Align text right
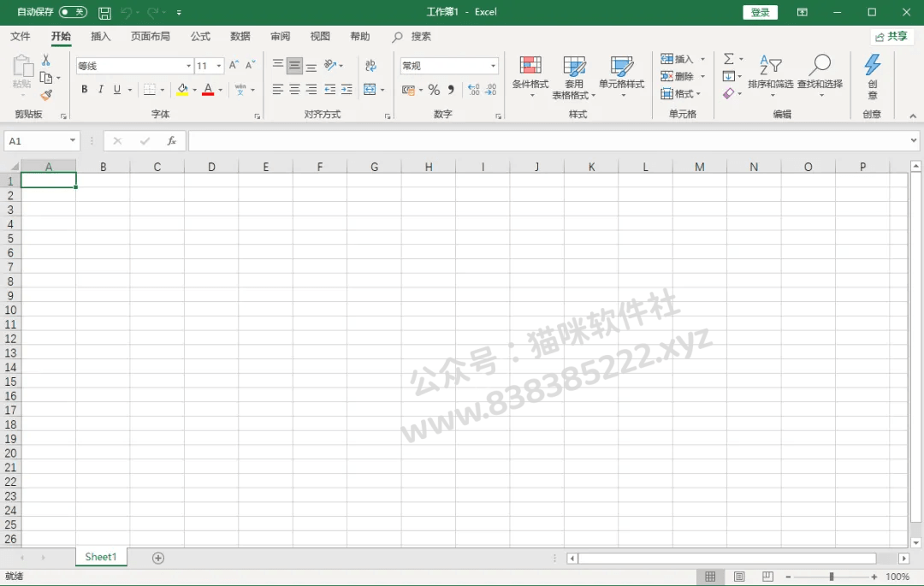924x586 pixels. click(x=311, y=90)
